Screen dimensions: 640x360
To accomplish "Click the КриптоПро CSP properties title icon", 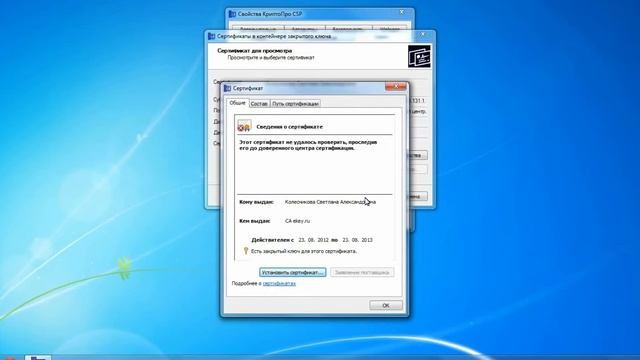I will pyautogui.click(x=232, y=14).
